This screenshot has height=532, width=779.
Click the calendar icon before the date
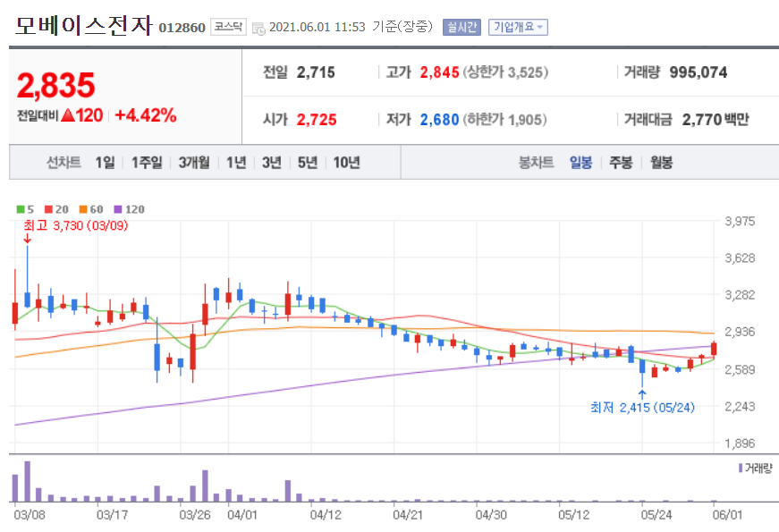point(258,28)
